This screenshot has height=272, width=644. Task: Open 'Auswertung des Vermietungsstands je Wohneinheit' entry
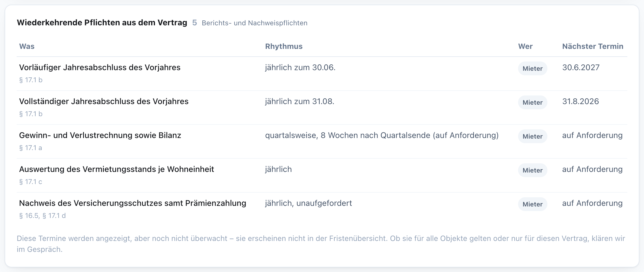116,169
